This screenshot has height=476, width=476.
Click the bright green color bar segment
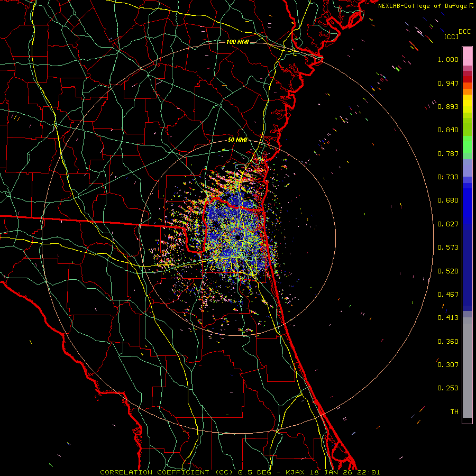[467, 144]
